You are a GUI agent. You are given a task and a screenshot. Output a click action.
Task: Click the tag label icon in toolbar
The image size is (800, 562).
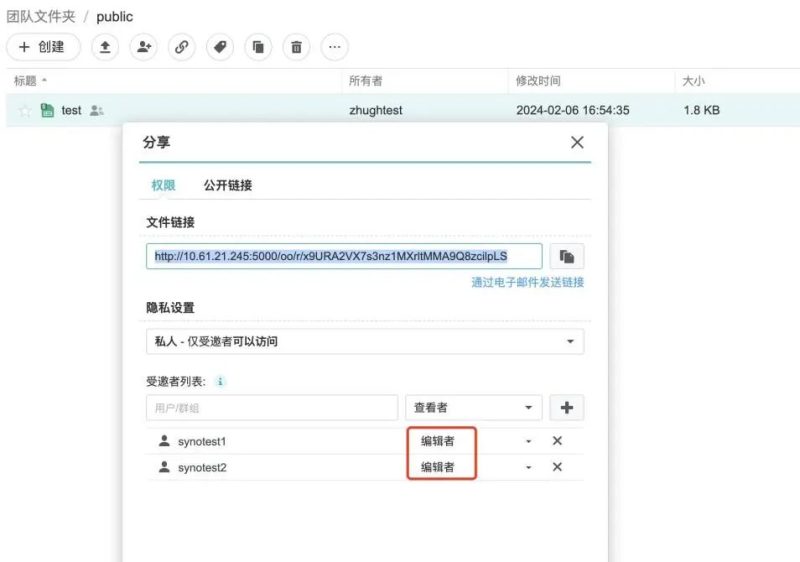tap(220, 47)
